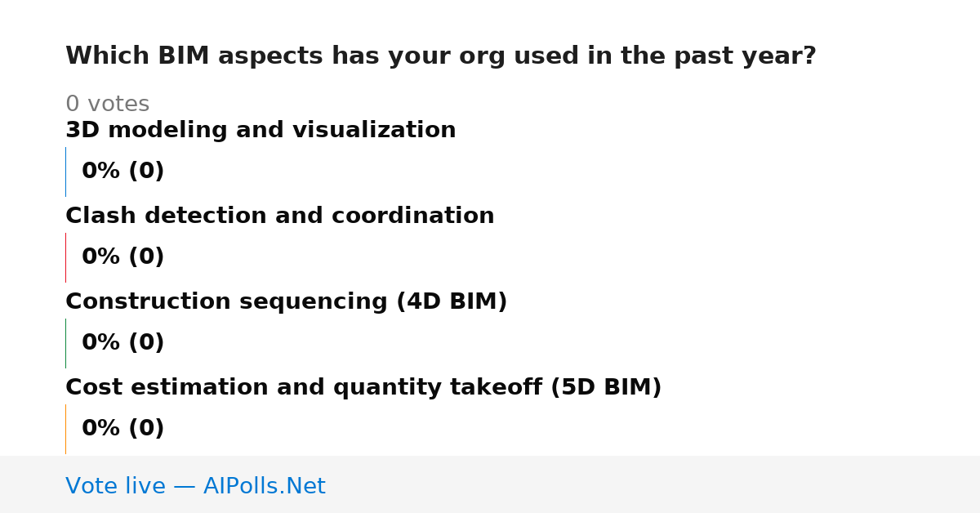The width and height of the screenshot is (980, 513).
Task: Select the orange bar for Cost estimation
Action: pos(65,429)
